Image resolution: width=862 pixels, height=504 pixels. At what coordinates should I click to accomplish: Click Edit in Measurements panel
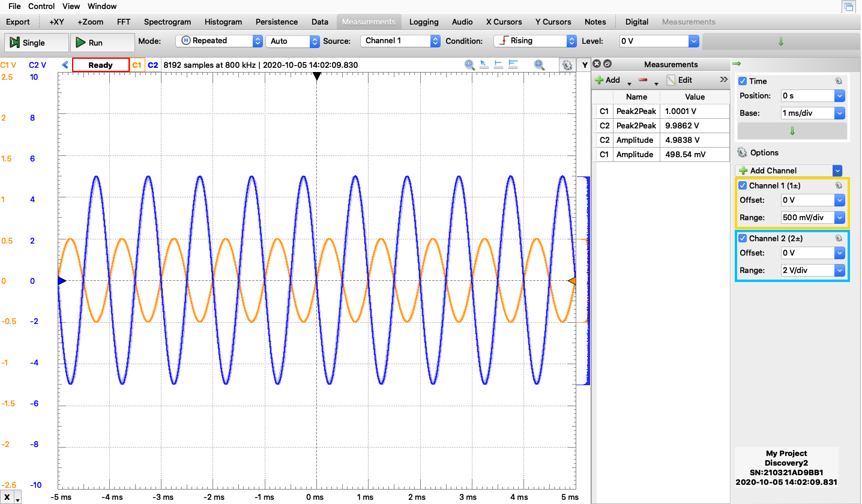[x=679, y=80]
